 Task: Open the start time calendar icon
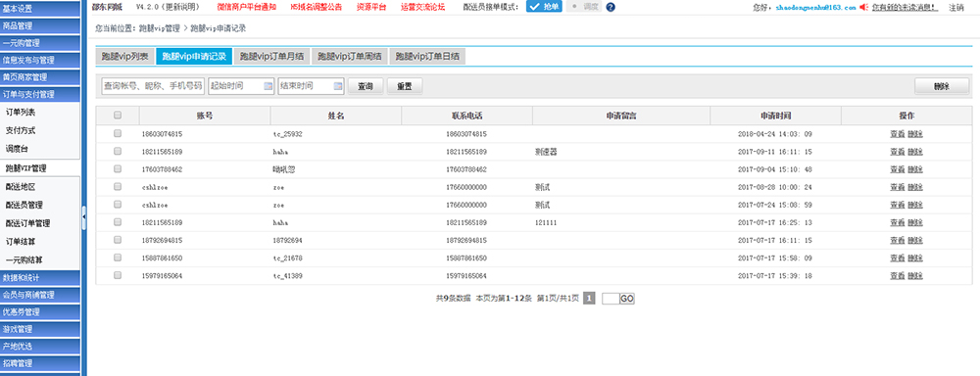[x=269, y=85]
